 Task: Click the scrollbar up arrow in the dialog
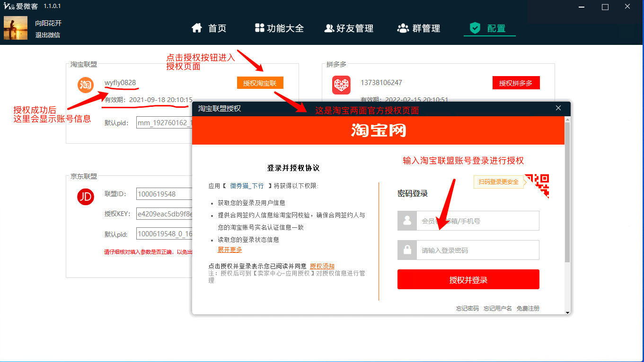(567, 119)
